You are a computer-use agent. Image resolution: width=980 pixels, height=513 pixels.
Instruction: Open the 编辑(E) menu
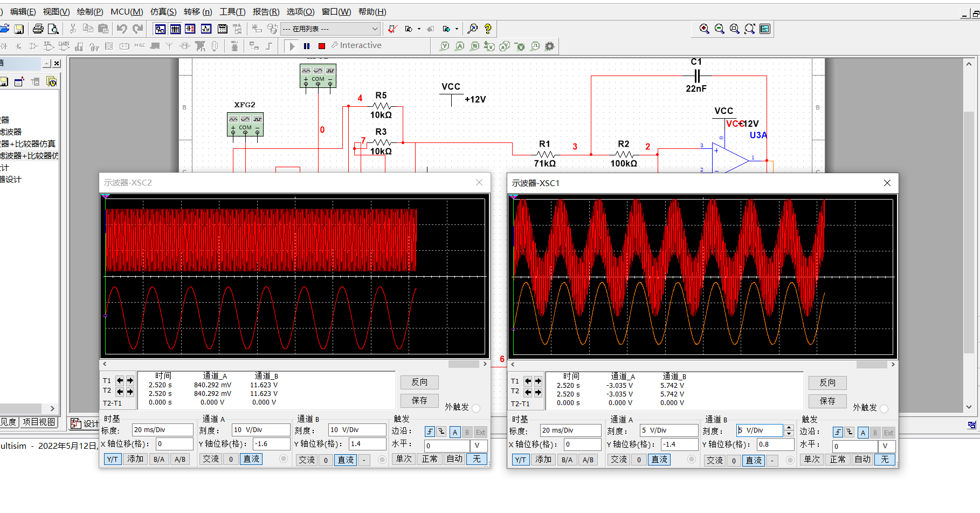pyautogui.click(x=23, y=12)
